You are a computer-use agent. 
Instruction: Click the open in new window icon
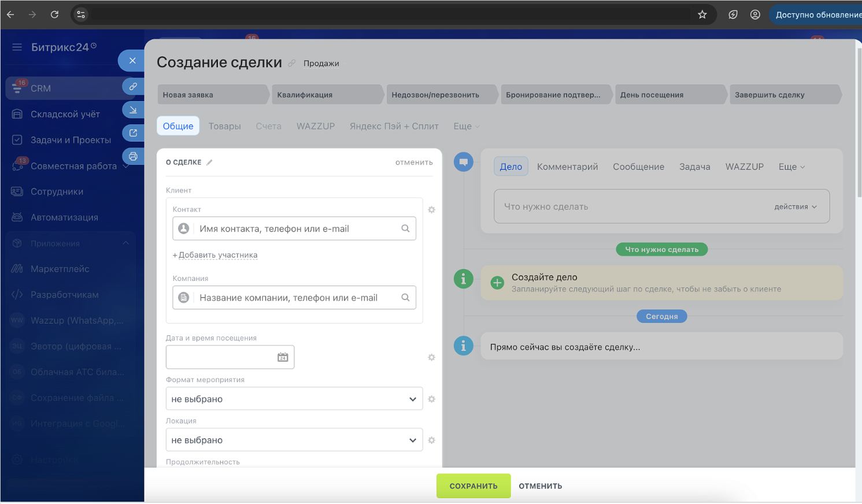[x=133, y=133]
